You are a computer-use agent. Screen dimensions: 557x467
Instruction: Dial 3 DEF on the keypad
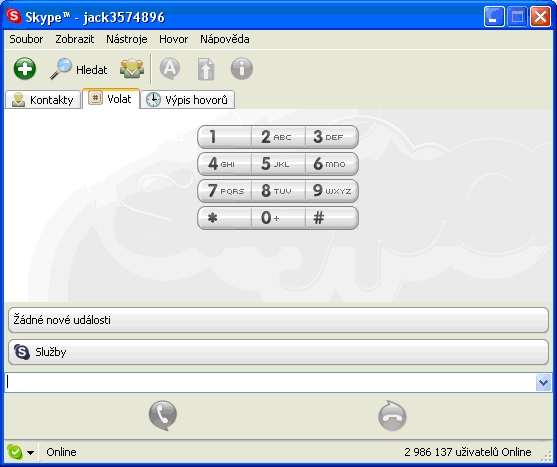click(332, 137)
